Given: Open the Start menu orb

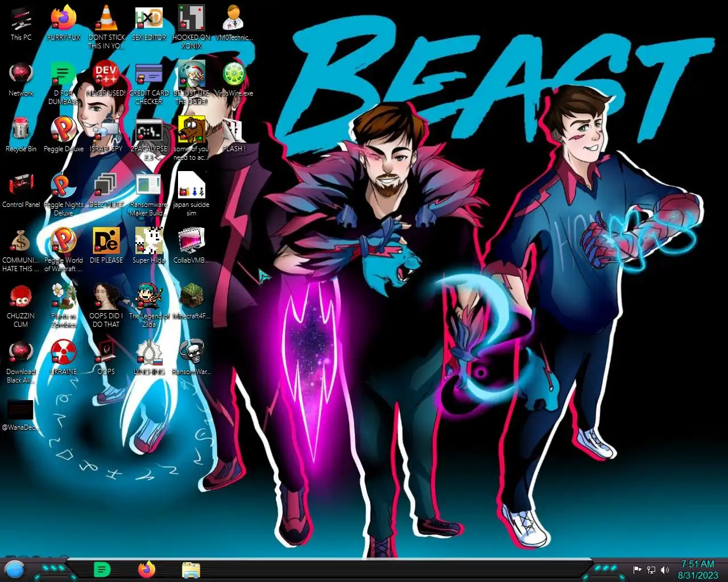Looking at the screenshot, I should coord(15,569).
